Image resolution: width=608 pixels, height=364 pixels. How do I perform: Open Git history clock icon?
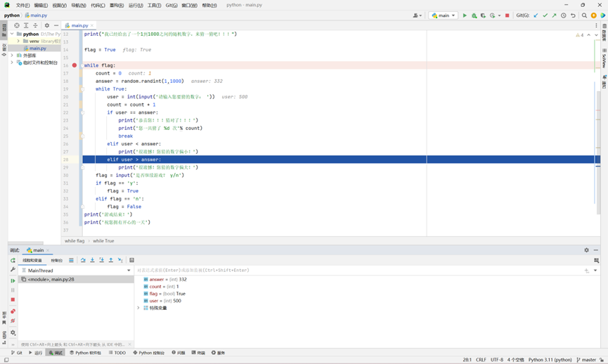click(564, 15)
